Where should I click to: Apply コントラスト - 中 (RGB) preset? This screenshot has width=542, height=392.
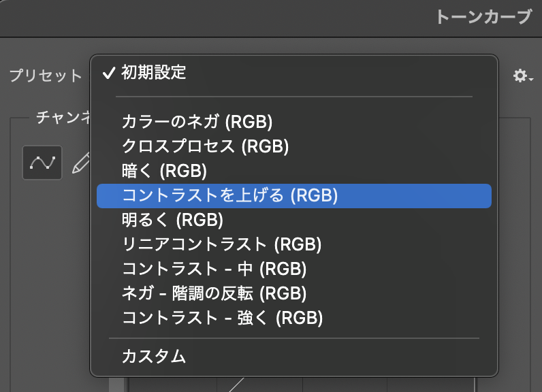point(214,269)
